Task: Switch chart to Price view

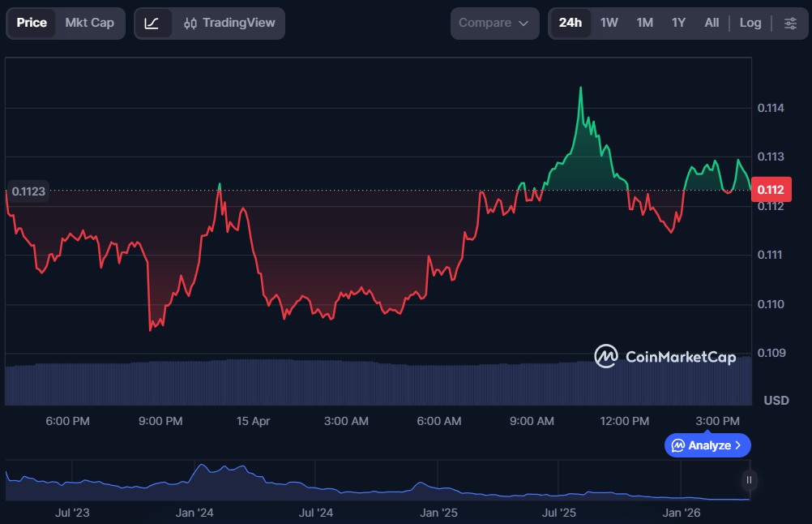Action: pos(32,23)
